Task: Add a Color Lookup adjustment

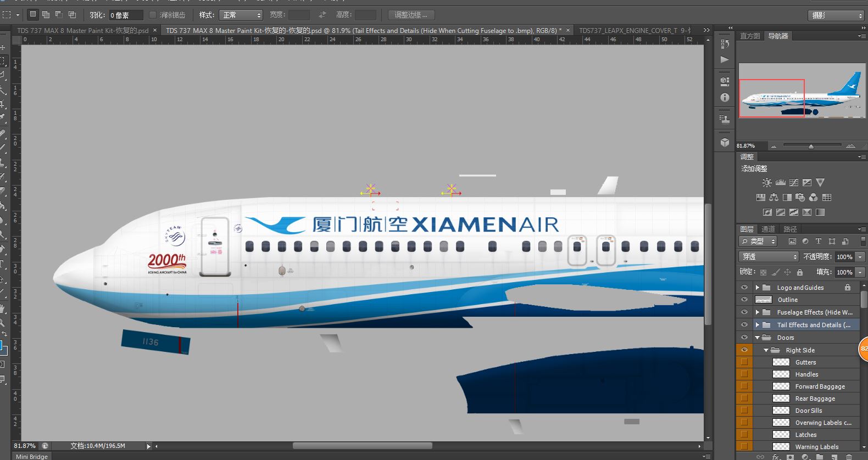Action: 827,198
